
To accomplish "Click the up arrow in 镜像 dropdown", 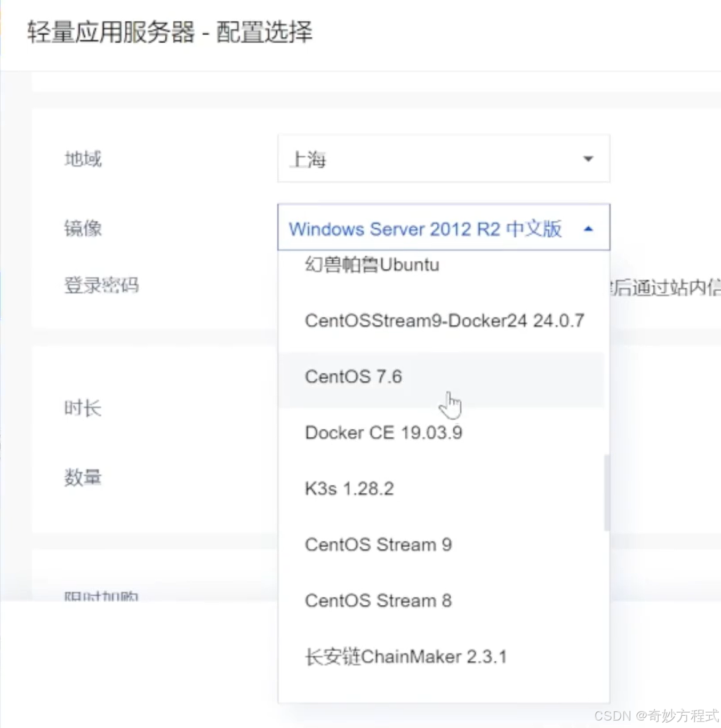I will coord(588,229).
